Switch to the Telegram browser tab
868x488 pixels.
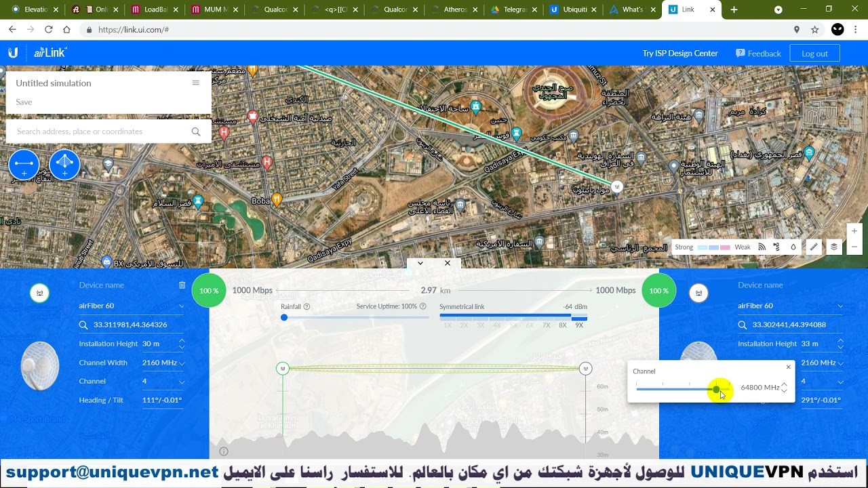point(514,9)
